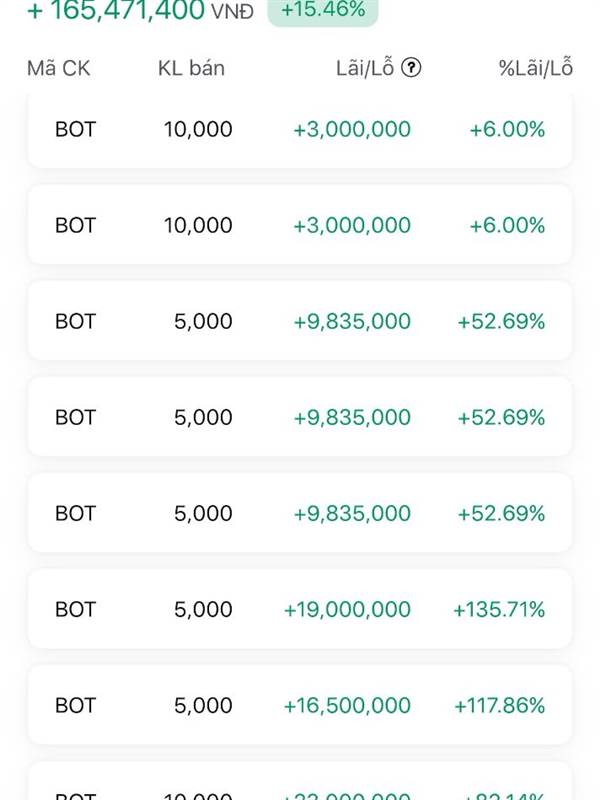This screenshot has width=600, height=800.
Task: Tap the +15.46% total percentage badge
Action: click(x=323, y=10)
